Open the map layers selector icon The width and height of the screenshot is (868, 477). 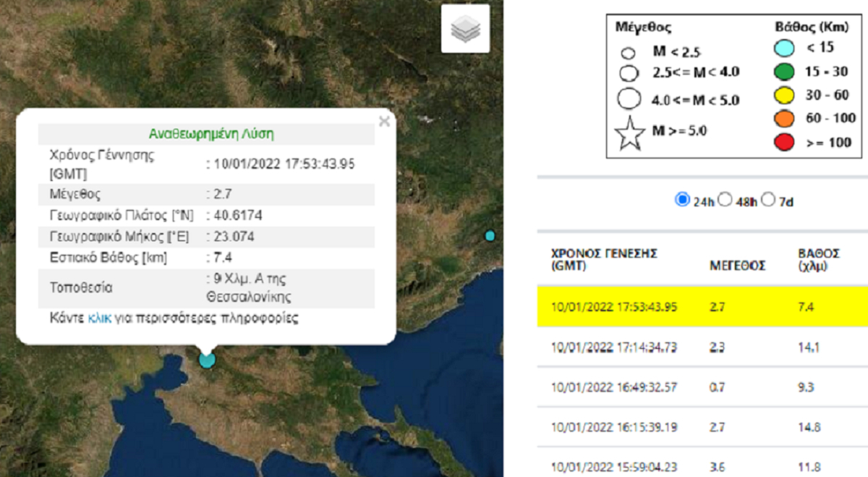click(x=465, y=29)
